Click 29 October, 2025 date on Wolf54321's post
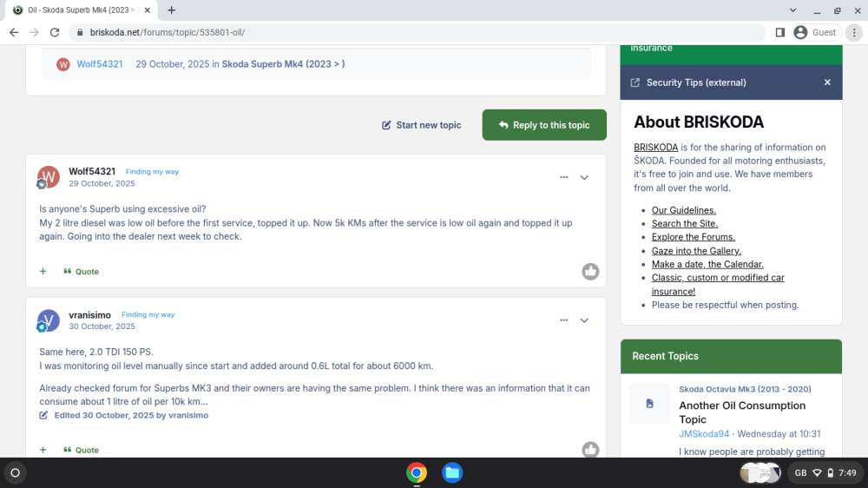868x488 pixels. coord(102,183)
